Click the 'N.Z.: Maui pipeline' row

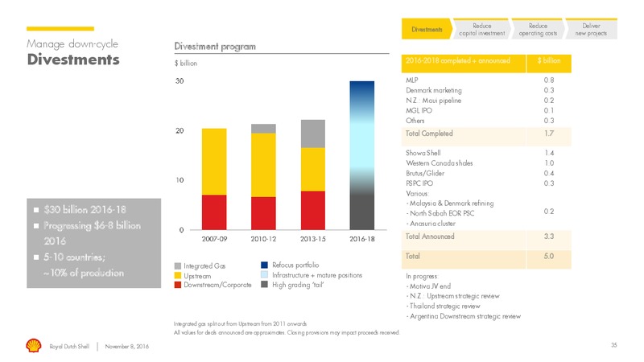[486, 101]
